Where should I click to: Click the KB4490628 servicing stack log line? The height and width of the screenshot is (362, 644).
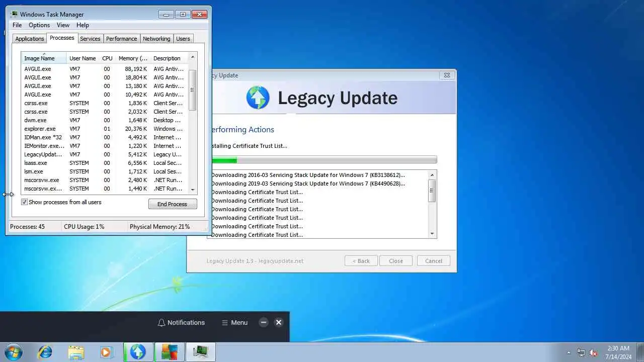tap(308, 184)
